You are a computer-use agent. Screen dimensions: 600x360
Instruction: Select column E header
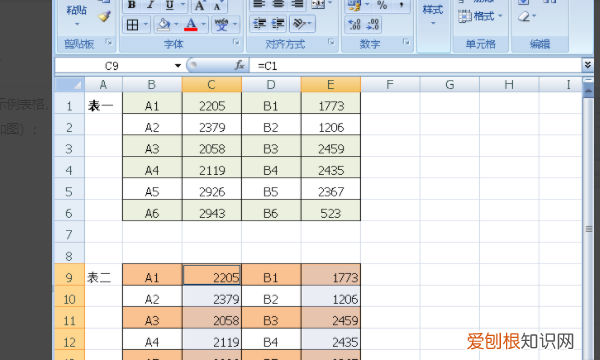[x=331, y=85]
